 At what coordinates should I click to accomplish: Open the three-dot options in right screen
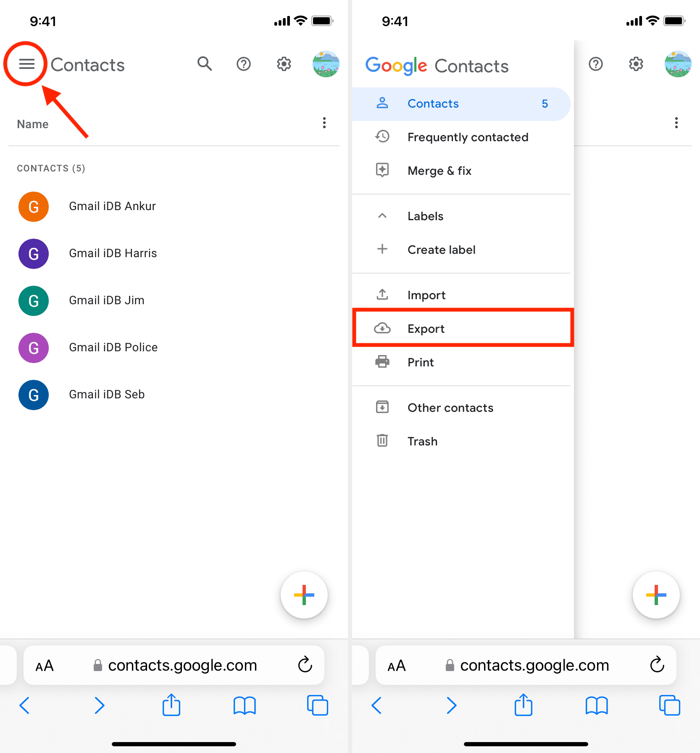[x=676, y=123]
